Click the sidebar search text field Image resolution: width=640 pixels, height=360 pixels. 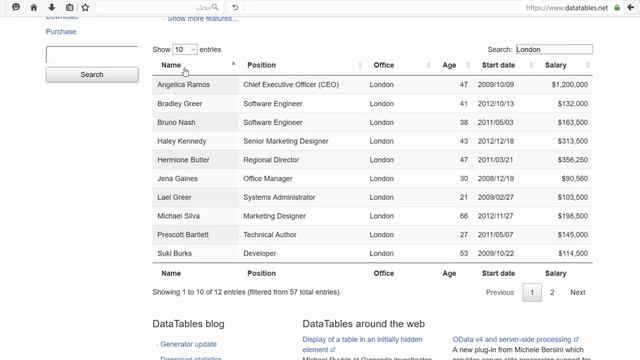[x=92, y=55]
